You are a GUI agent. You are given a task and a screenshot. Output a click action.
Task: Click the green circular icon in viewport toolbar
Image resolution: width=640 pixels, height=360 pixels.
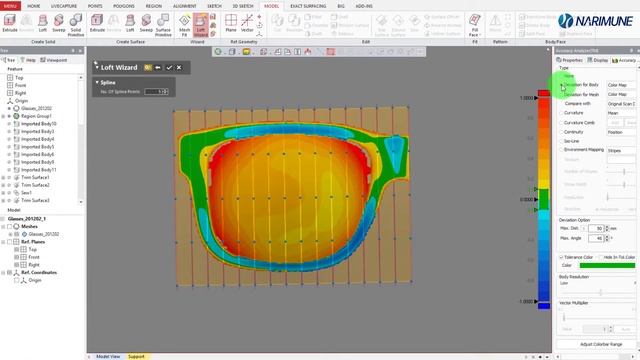(x=218, y=52)
